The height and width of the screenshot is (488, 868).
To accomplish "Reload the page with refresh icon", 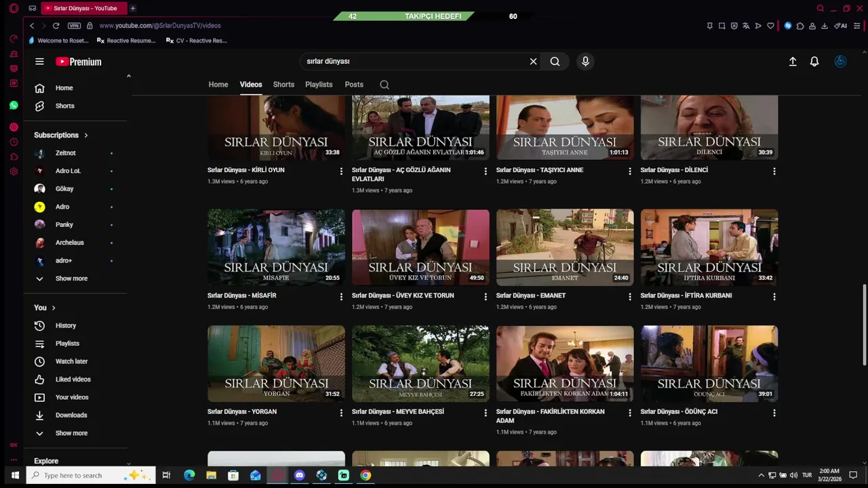I will [x=56, y=26].
